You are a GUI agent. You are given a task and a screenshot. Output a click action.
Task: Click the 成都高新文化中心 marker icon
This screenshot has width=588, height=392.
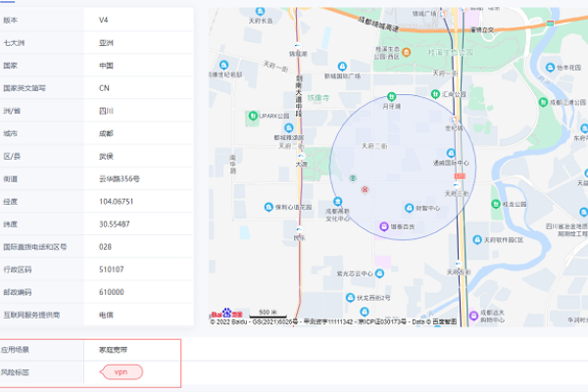coord(337,202)
